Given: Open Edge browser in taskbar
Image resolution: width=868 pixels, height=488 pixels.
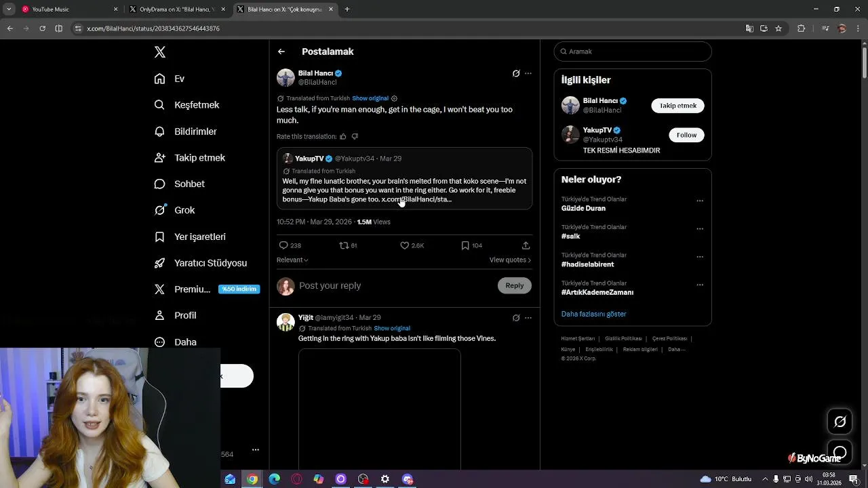Looking at the screenshot, I should [x=274, y=479].
